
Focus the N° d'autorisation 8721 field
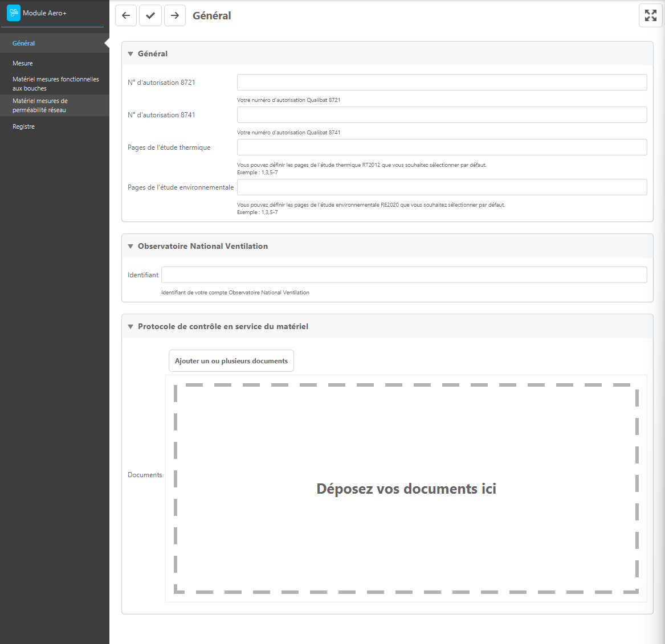[442, 82]
